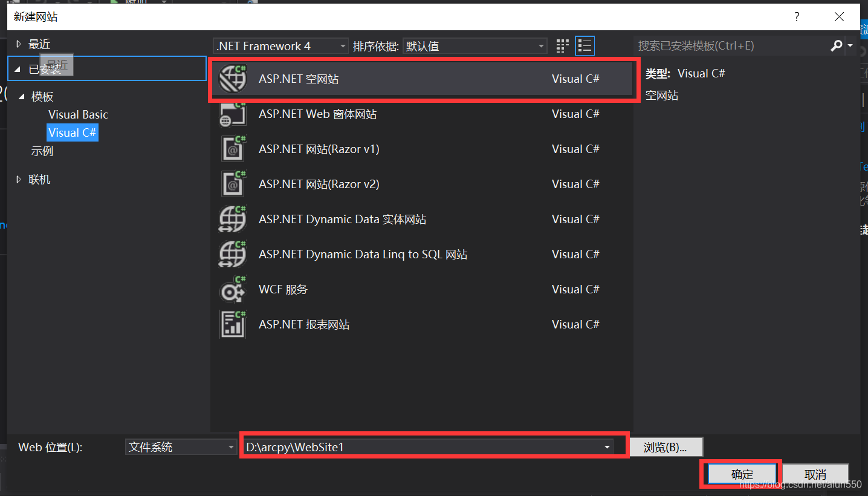Screen dimensions: 868x496
Task: Highlight Visual C# under 模板
Action: point(72,132)
